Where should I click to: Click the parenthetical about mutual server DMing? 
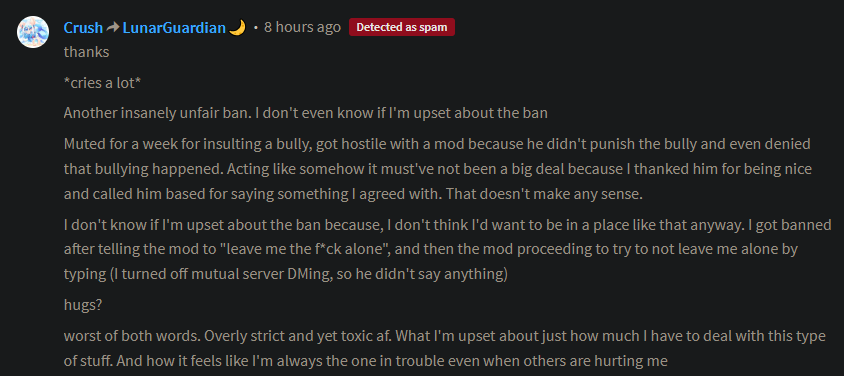[x=309, y=274]
